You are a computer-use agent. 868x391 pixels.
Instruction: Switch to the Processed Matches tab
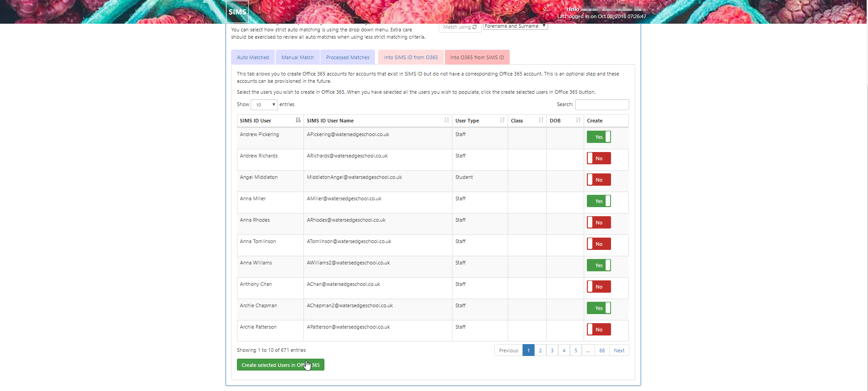[x=348, y=57]
